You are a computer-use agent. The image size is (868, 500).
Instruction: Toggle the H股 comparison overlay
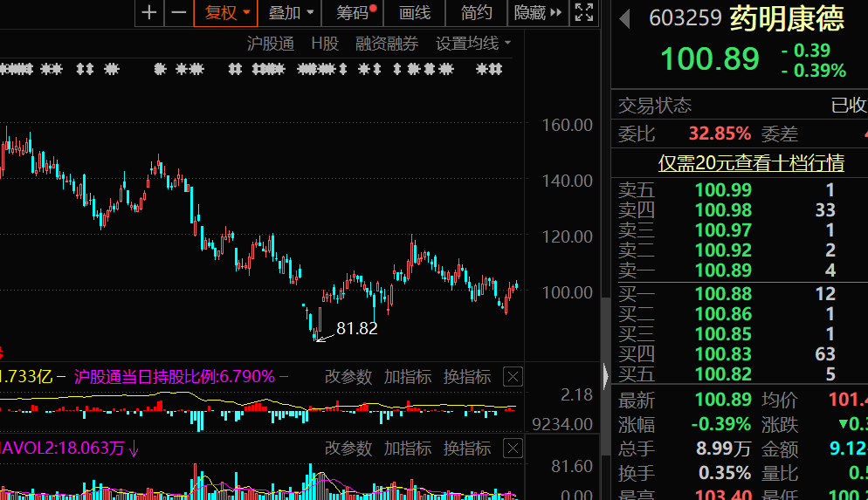324,44
